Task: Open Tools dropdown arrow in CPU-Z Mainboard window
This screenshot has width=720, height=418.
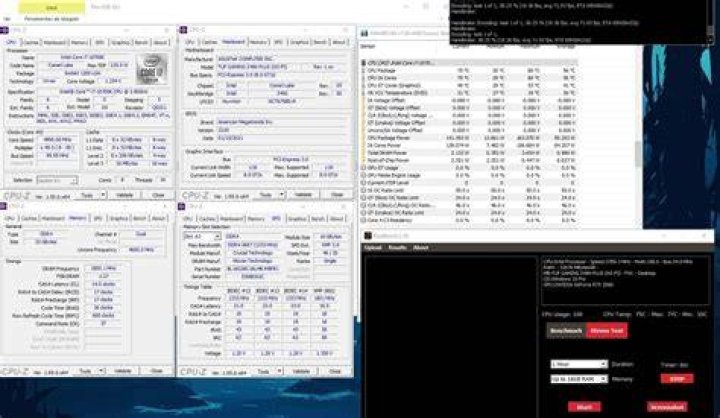Action: 281,195
